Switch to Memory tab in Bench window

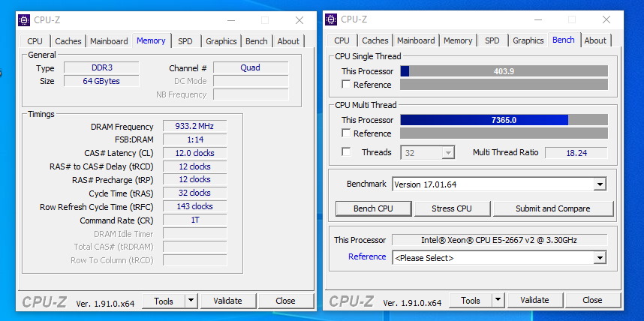pyautogui.click(x=458, y=40)
